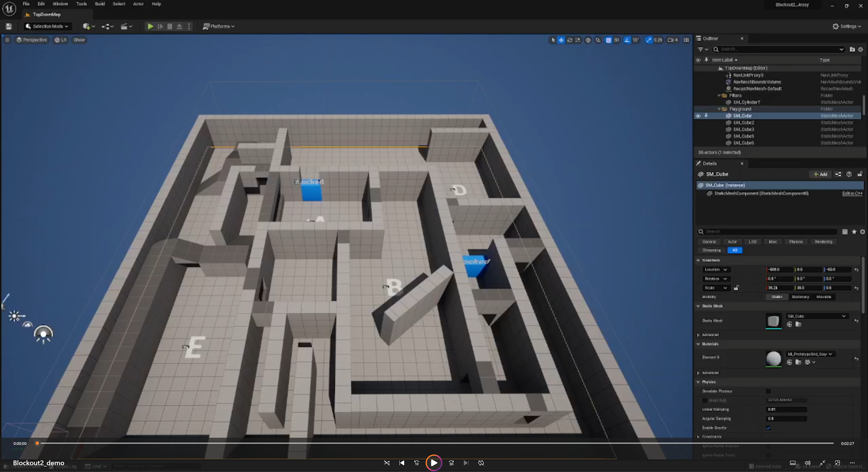Open the Show flags button

click(x=79, y=40)
